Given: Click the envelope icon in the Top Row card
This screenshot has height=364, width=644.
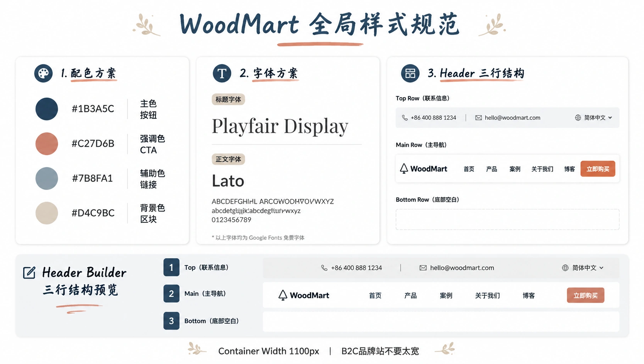Looking at the screenshot, I should click(x=478, y=118).
